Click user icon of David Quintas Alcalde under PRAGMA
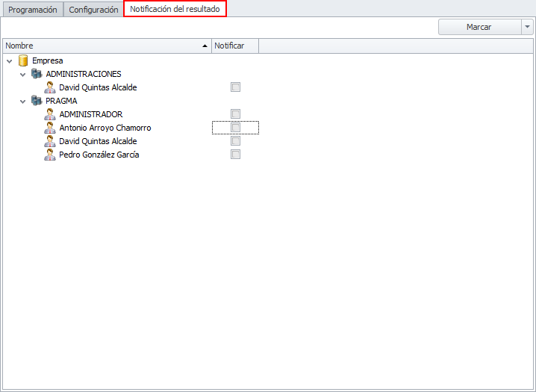Image resolution: width=536 pixels, height=392 pixels. pyautogui.click(x=50, y=141)
